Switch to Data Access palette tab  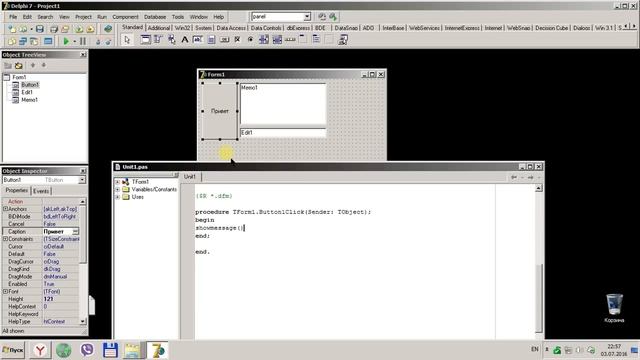coord(231,28)
